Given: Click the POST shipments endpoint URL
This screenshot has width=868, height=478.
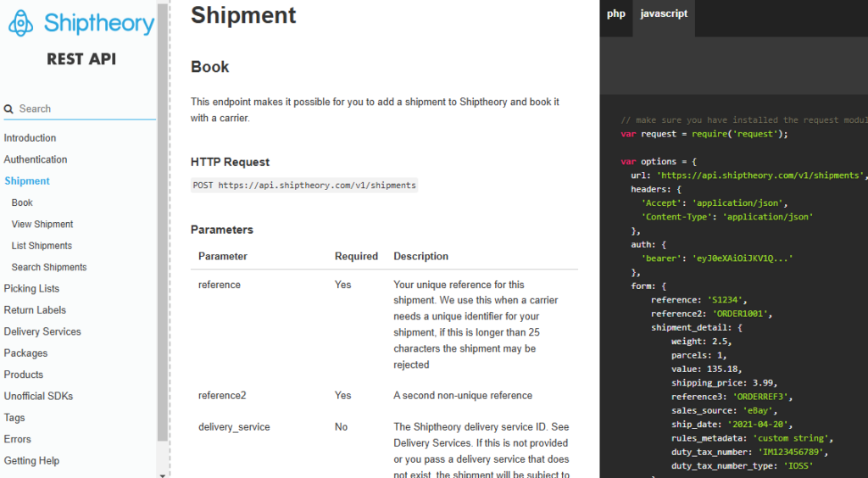Looking at the screenshot, I should click(304, 186).
